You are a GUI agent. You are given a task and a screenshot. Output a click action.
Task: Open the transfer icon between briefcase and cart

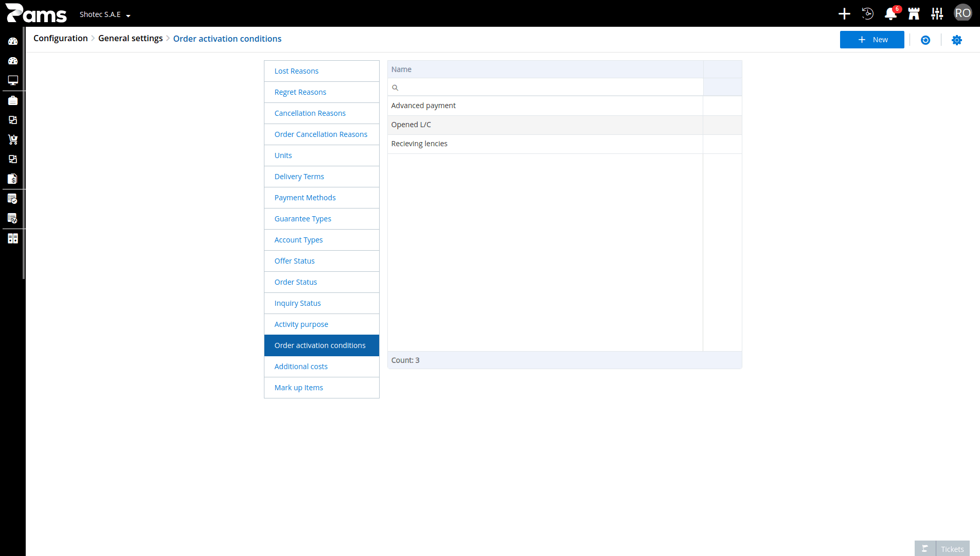coord(13,120)
